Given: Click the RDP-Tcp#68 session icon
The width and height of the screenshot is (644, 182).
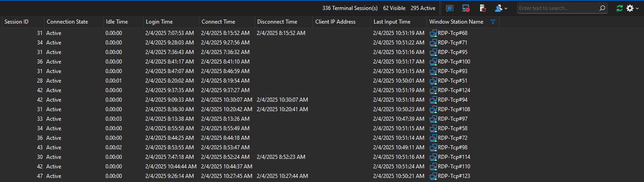Looking at the screenshot, I should tap(433, 33).
